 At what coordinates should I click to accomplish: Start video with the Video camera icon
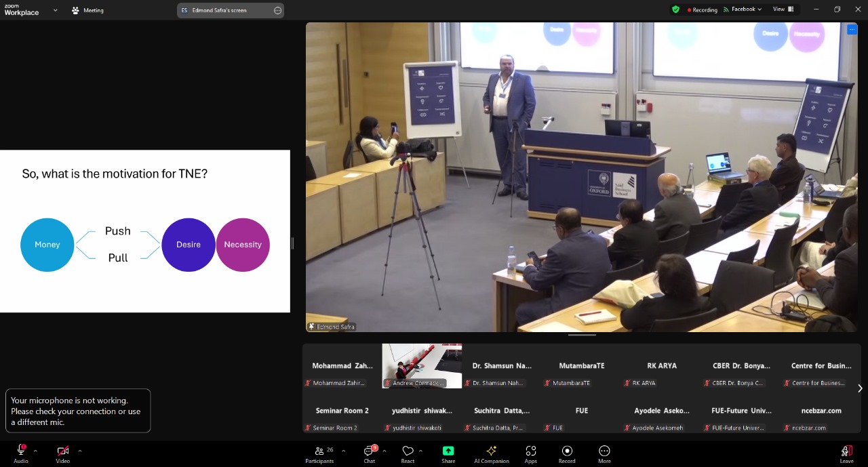point(62,451)
